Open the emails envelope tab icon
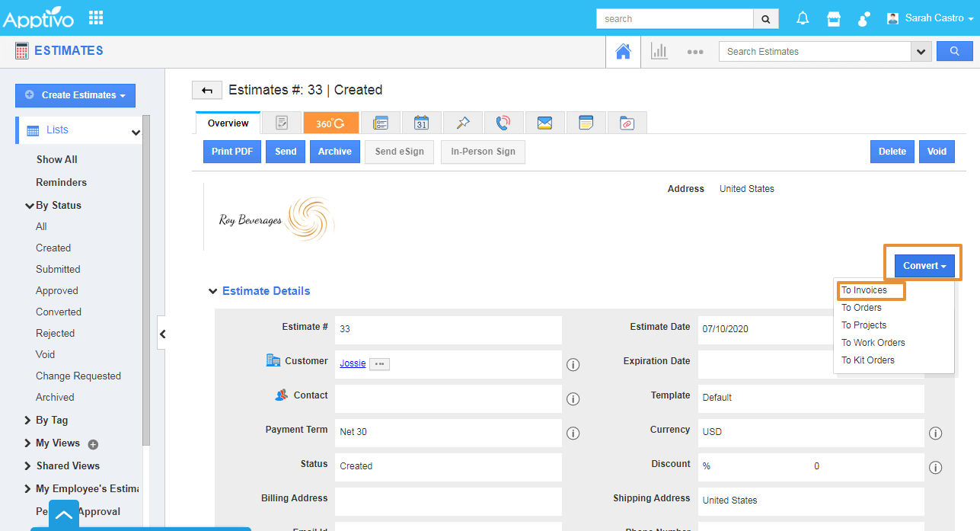This screenshot has height=531, width=980. pyautogui.click(x=544, y=123)
